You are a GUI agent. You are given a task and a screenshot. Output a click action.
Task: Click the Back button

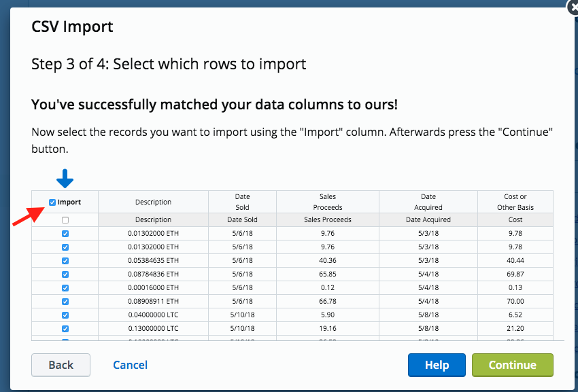point(61,365)
